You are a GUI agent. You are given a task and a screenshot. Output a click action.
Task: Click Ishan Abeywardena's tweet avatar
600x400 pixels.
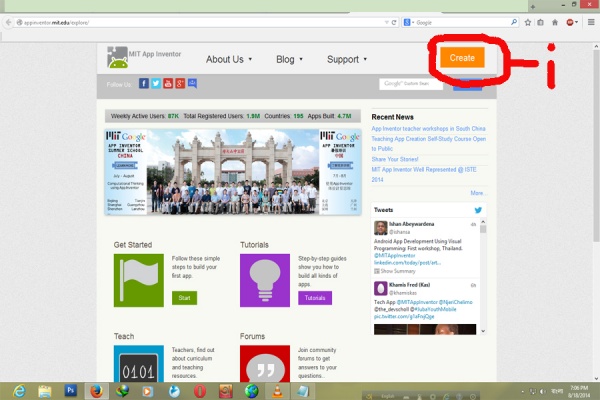pos(380,228)
